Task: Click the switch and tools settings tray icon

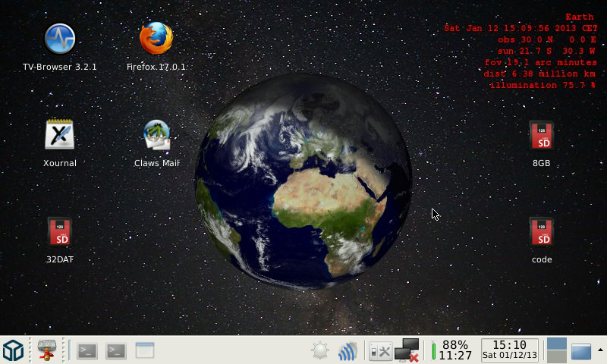Action: click(x=379, y=350)
